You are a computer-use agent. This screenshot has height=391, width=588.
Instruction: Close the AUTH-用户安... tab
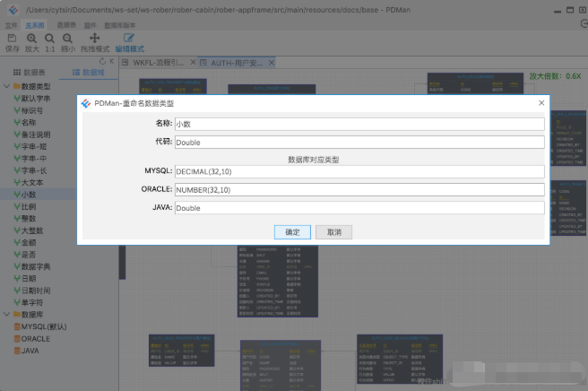[x=272, y=63]
